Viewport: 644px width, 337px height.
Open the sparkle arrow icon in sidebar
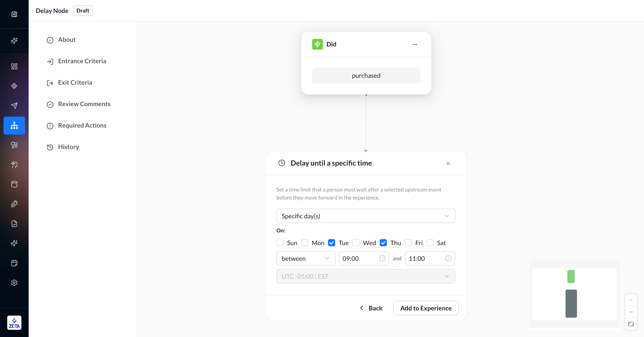pyautogui.click(x=14, y=165)
